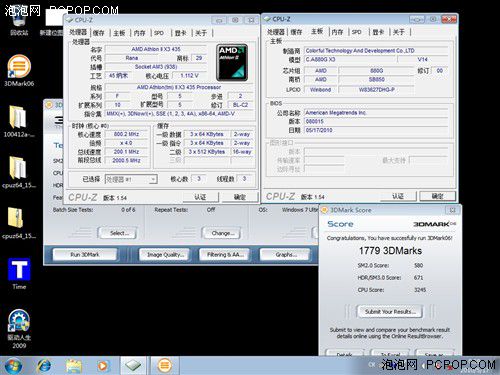Screen dimensions: 500x375
Task: Open Filtering & AA settings
Action: [x=224, y=255]
